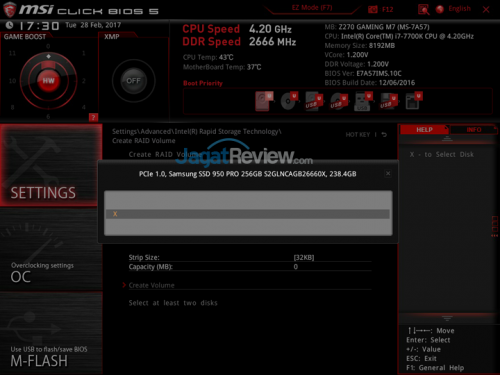Switch to EZ Mode (F7)

[312, 8]
